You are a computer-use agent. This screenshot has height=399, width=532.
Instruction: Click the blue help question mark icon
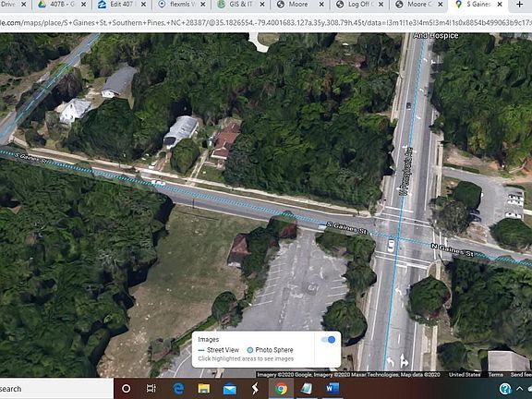505,389
